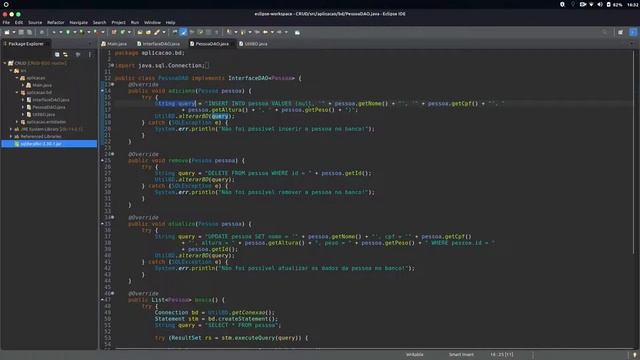Click the system clock showing 16:32
Screen dimensions: 640x360
633,4
